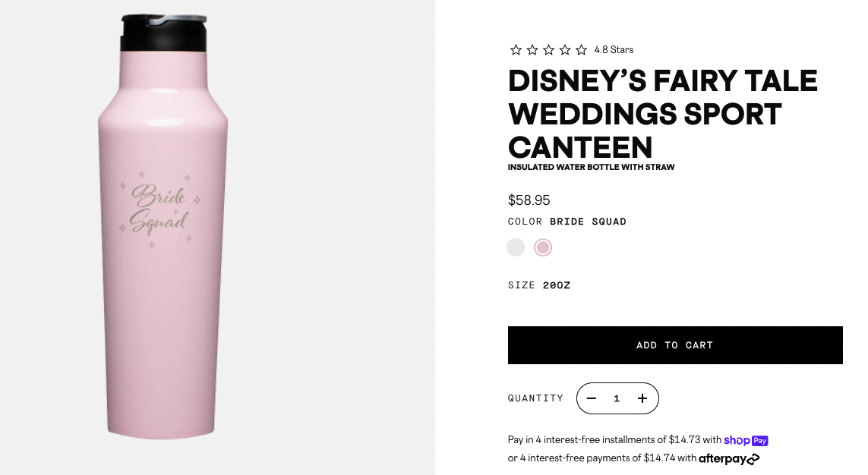
Task: Click the quantity number field
Action: (x=617, y=398)
